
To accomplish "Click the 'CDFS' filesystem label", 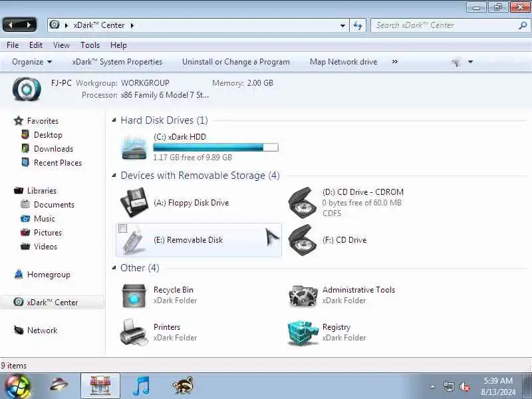I will coord(331,213).
